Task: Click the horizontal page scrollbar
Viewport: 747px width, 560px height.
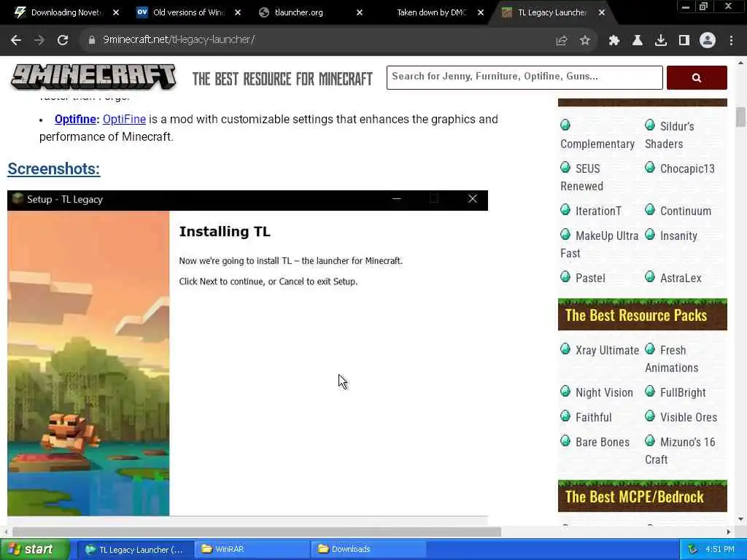Action: [x=256, y=532]
